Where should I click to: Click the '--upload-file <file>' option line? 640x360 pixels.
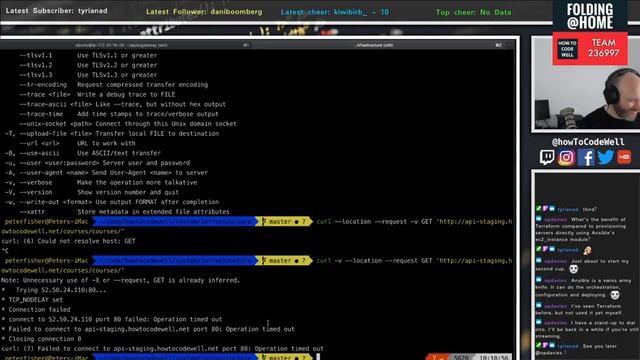tap(112, 134)
